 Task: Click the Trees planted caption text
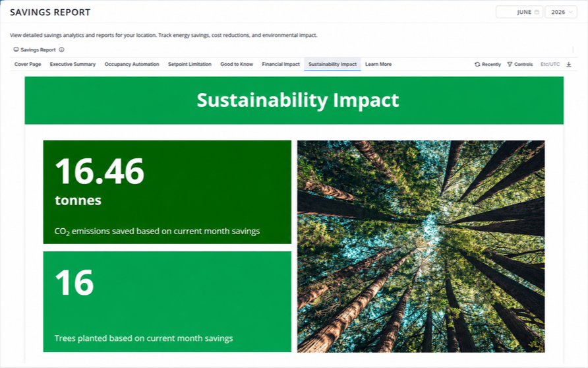click(144, 338)
